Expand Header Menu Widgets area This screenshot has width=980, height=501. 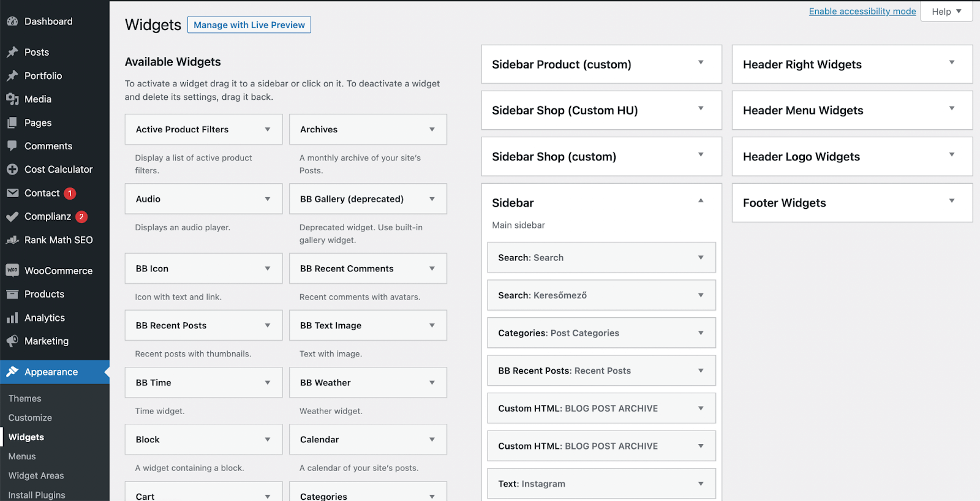tap(952, 108)
